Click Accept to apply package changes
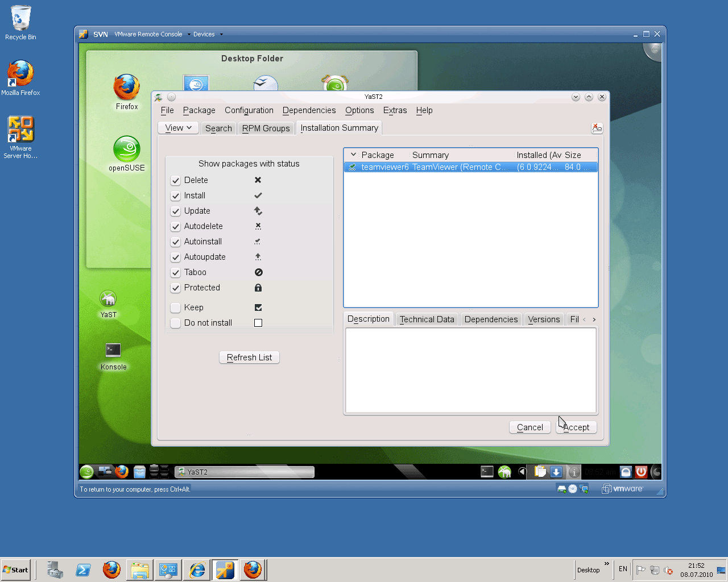 click(576, 427)
